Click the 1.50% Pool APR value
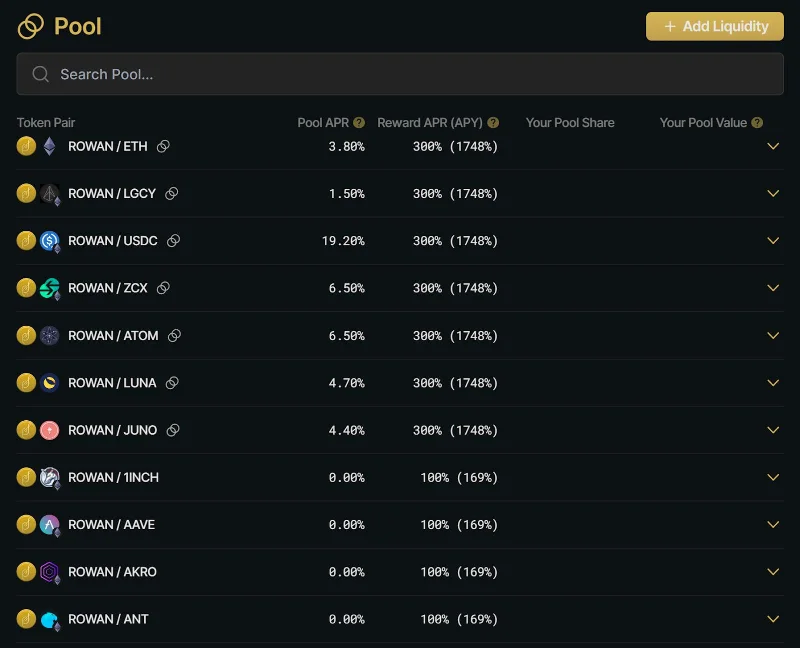This screenshot has width=800, height=648. coord(346,194)
